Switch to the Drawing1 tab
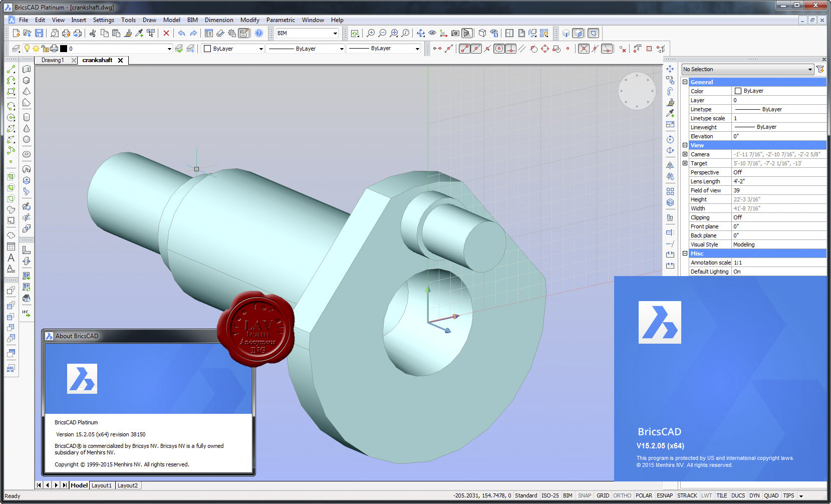The image size is (831, 504). point(53,60)
